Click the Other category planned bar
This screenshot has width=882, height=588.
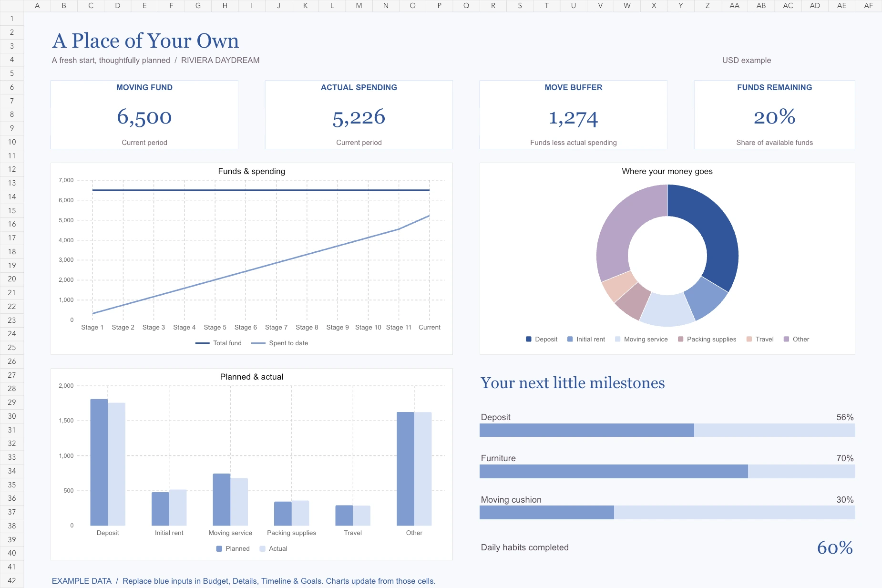click(x=405, y=469)
